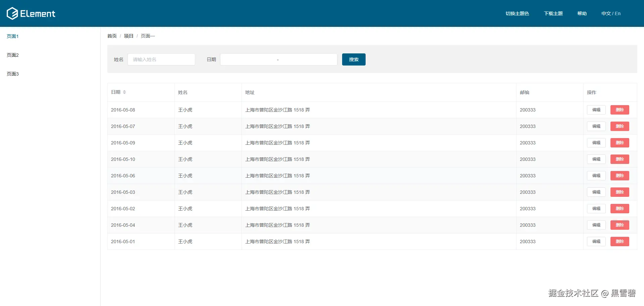This screenshot has width=644, height=306.
Task: Delete the 2016-05-01 row
Action: [x=620, y=242]
